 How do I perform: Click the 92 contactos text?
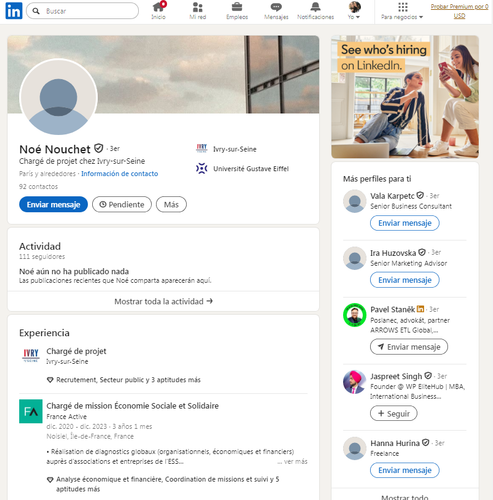(x=38, y=186)
